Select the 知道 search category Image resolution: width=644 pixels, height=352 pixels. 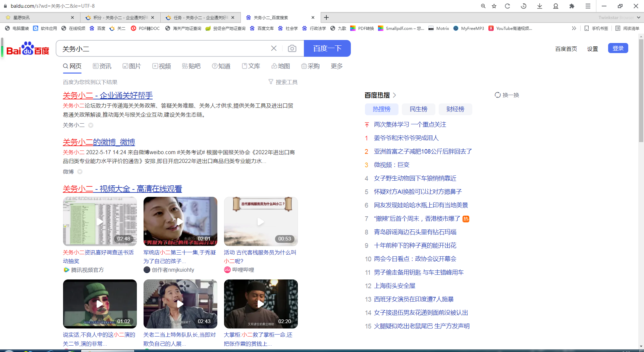click(x=221, y=66)
